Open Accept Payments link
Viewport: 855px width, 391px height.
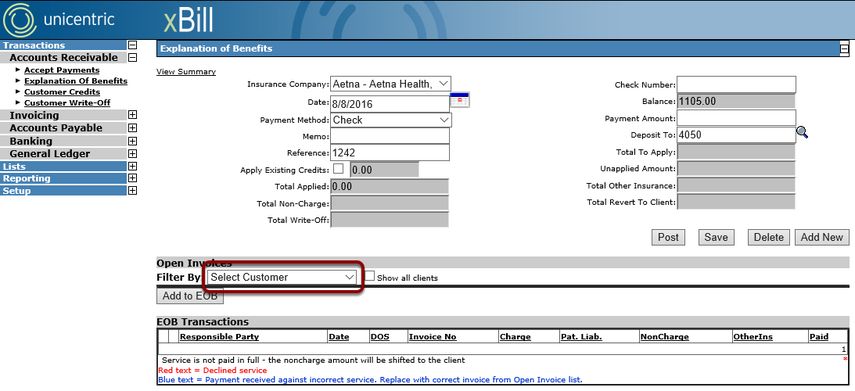pyautogui.click(x=62, y=70)
